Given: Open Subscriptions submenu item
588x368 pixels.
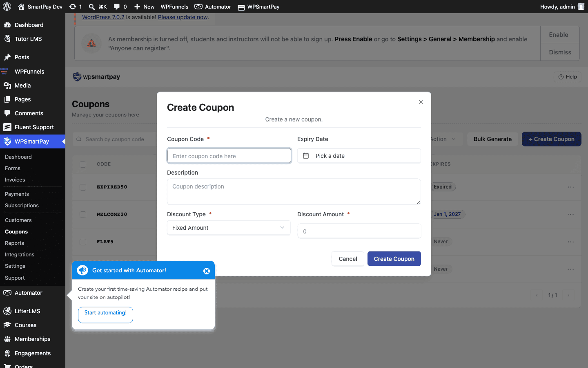Looking at the screenshot, I should (22, 205).
